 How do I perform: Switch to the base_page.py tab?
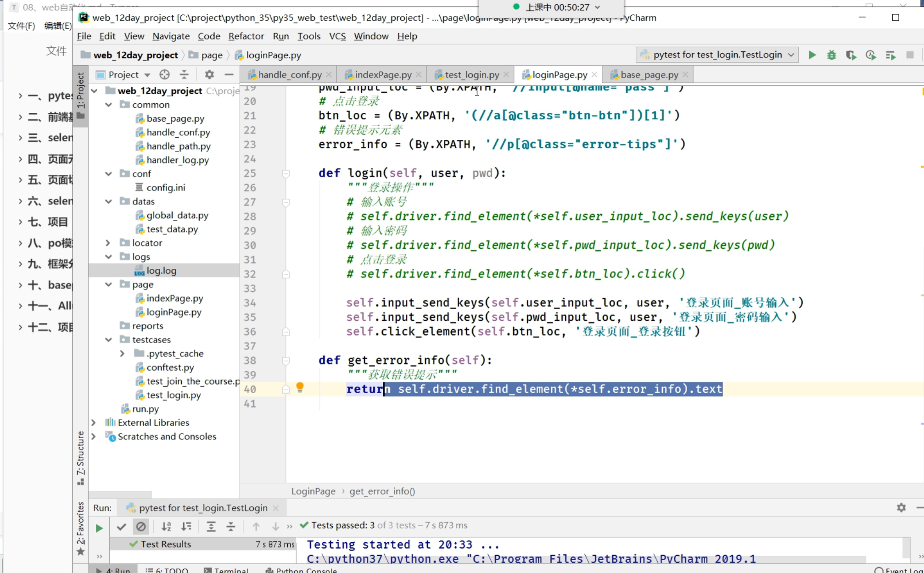[649, 74]
